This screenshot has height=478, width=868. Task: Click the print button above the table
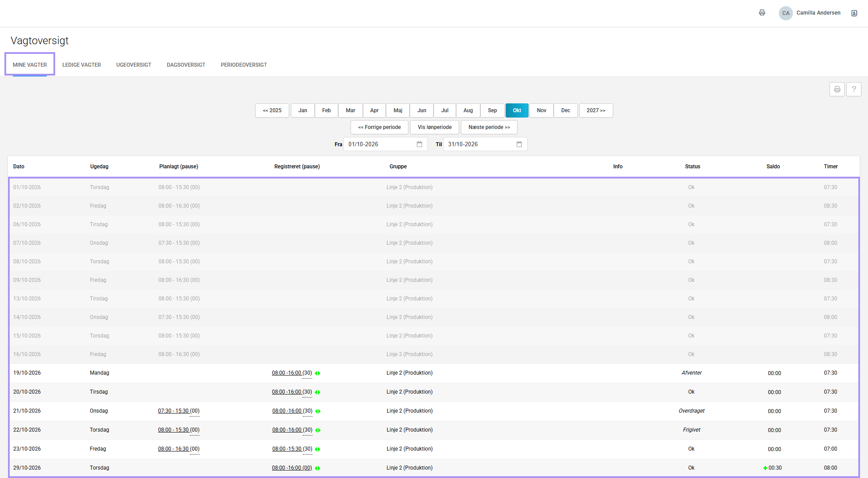click(x=837, y=89)
